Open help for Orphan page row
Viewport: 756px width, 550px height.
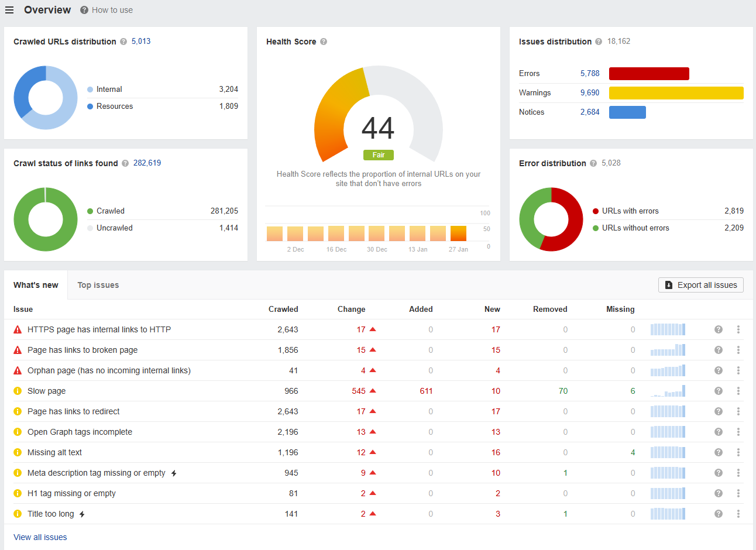click(719, 370)
